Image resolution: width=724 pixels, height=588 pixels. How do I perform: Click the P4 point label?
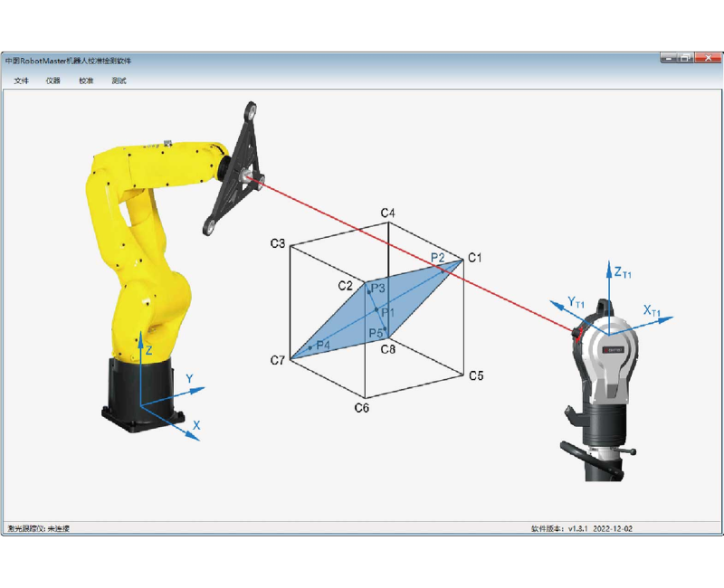(x=323, y=345)
